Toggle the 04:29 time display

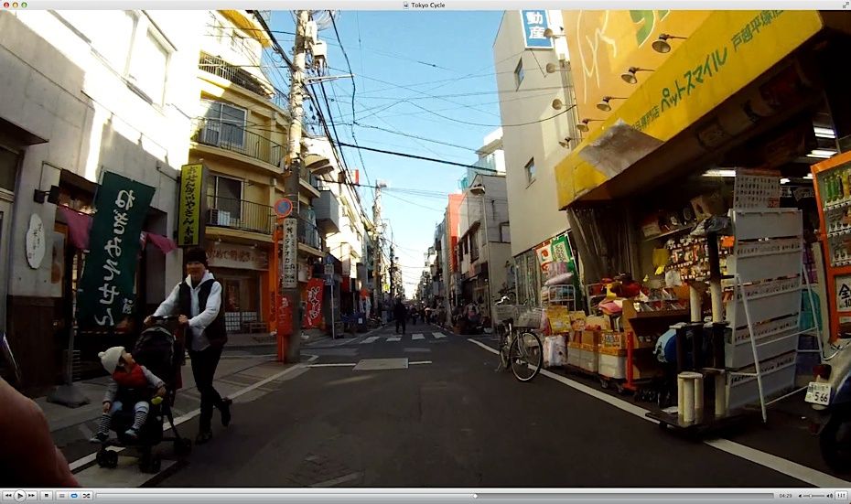(x=784, y=495)
